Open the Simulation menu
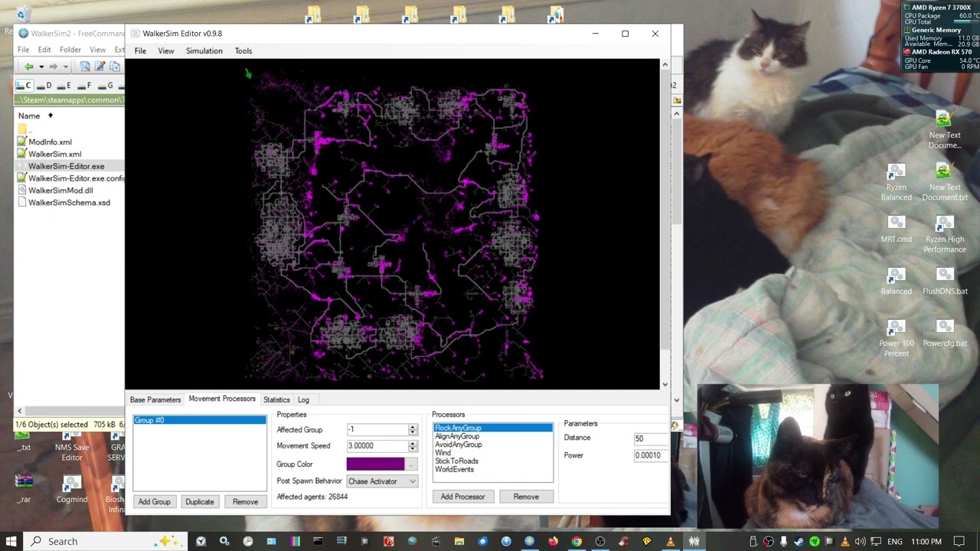This screenshot has height=551, width=980. tap(204, 51)
